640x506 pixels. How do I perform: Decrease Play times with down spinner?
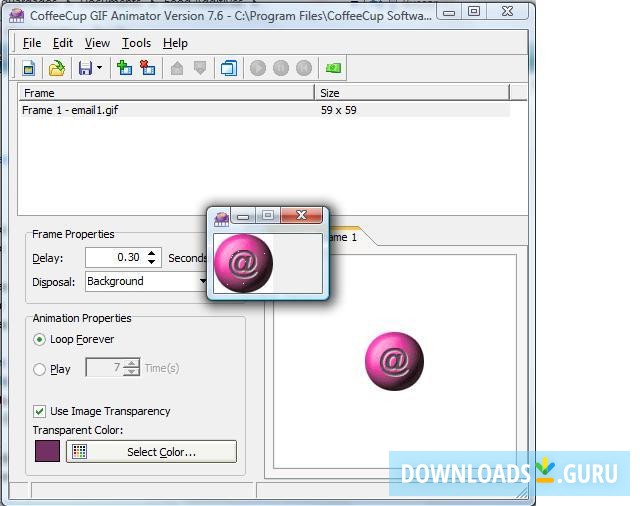(131, 372)
